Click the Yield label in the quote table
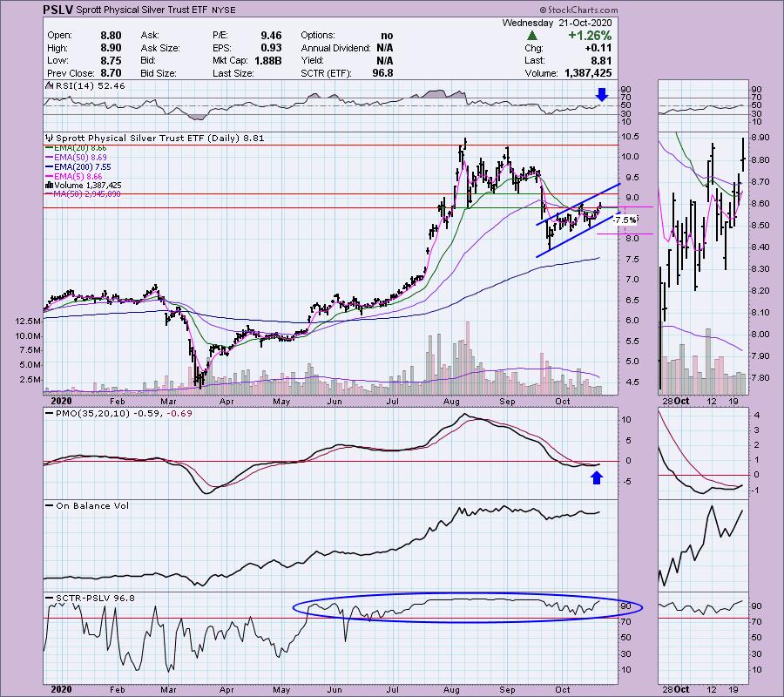The height and width of the screenshot is (697, 784). pyautogui.click(x=313, y=60)
